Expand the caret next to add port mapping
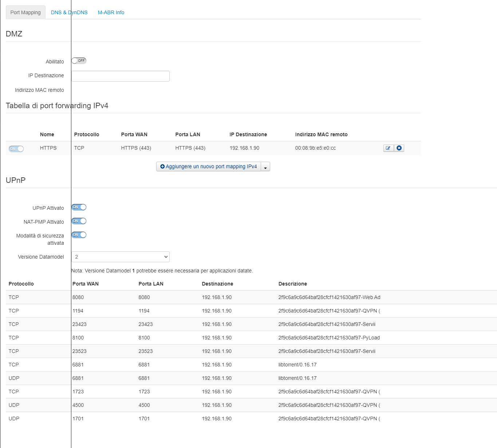 tap(265, 167)
